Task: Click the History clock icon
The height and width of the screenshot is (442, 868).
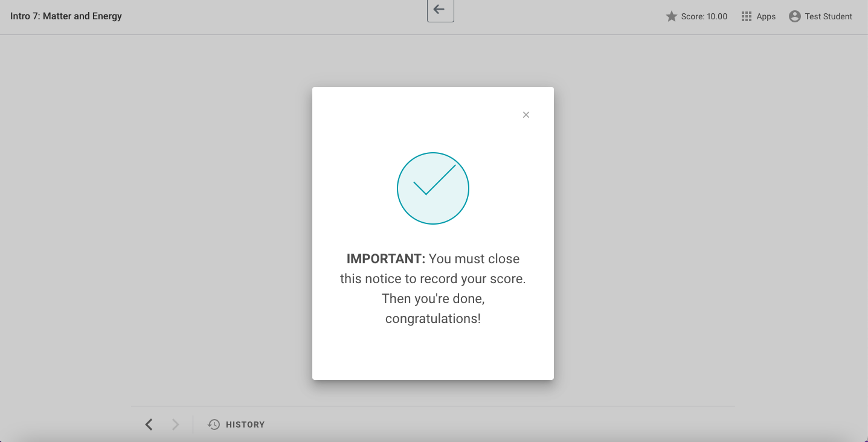Action: coord(214,424)
